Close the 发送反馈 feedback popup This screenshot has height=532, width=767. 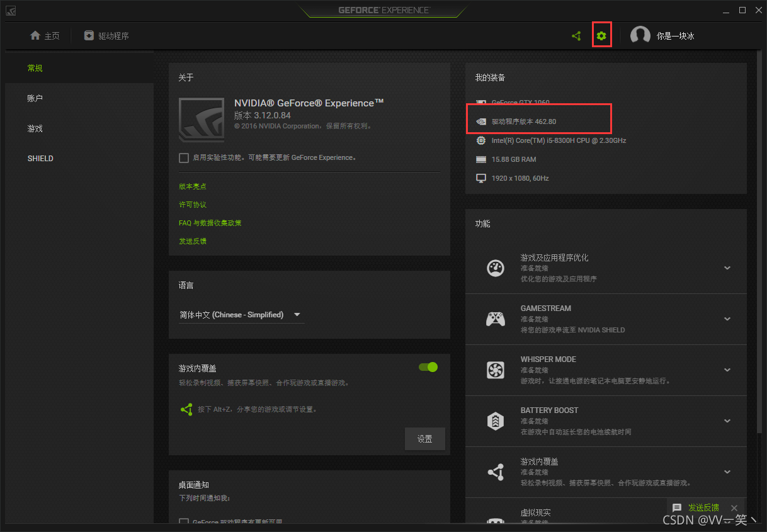pyautogui.click(x=734, y=507)
